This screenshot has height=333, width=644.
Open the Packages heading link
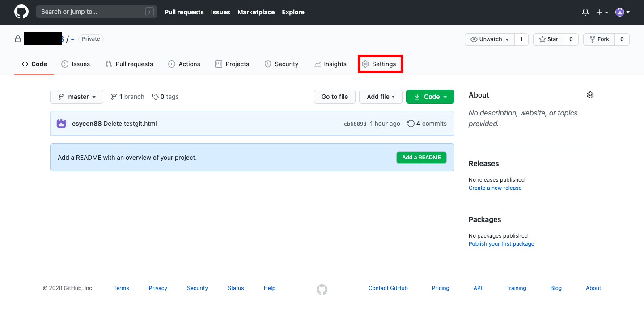485,219
